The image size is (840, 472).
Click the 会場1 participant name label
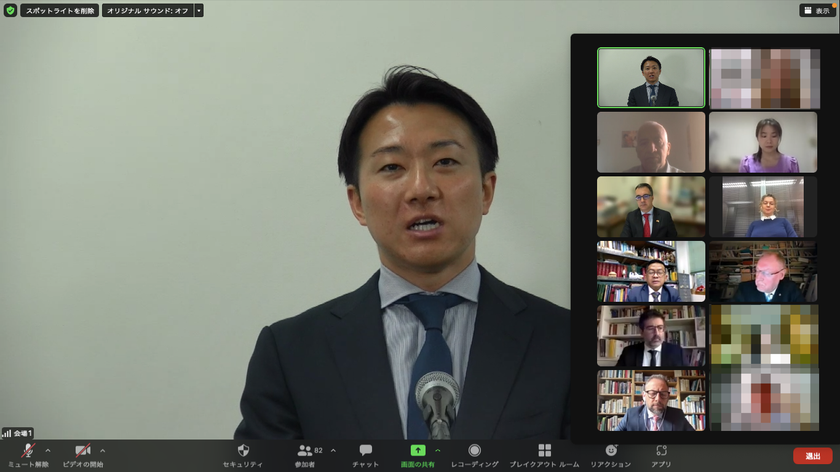(23, 433)
